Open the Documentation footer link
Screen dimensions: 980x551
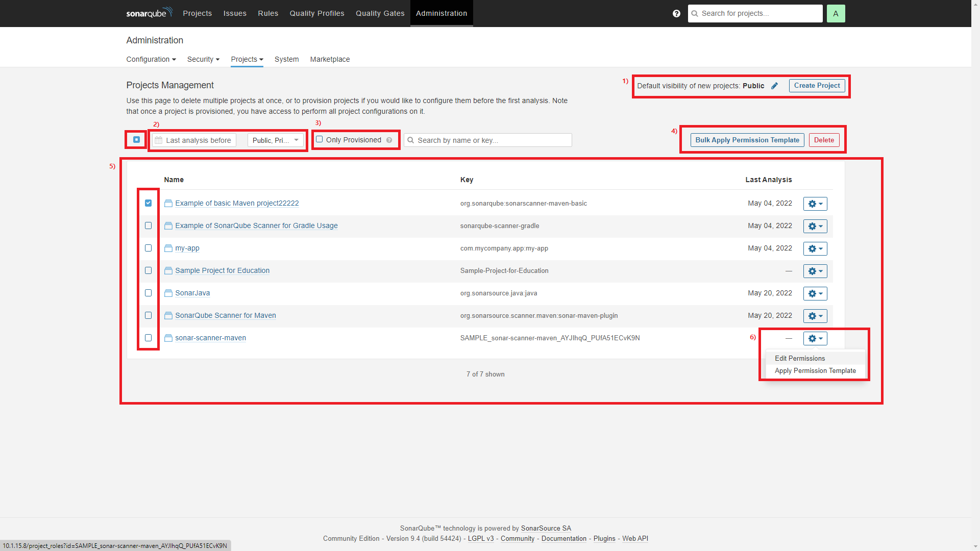pos(563,539)
